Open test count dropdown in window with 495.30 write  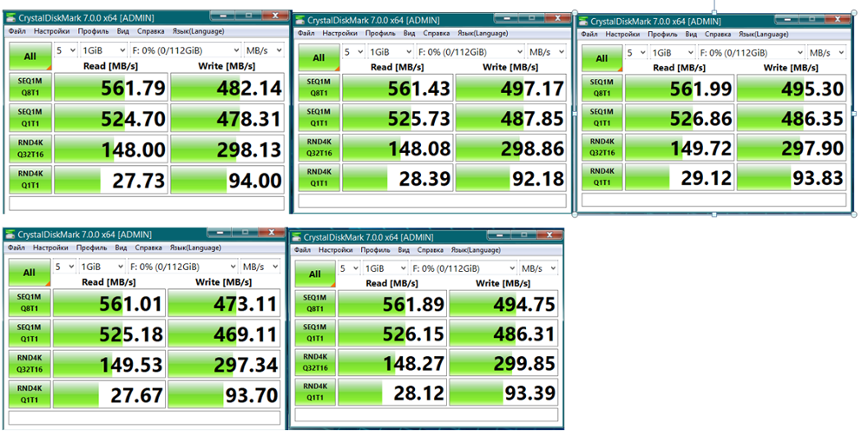(x=636, y=53)
